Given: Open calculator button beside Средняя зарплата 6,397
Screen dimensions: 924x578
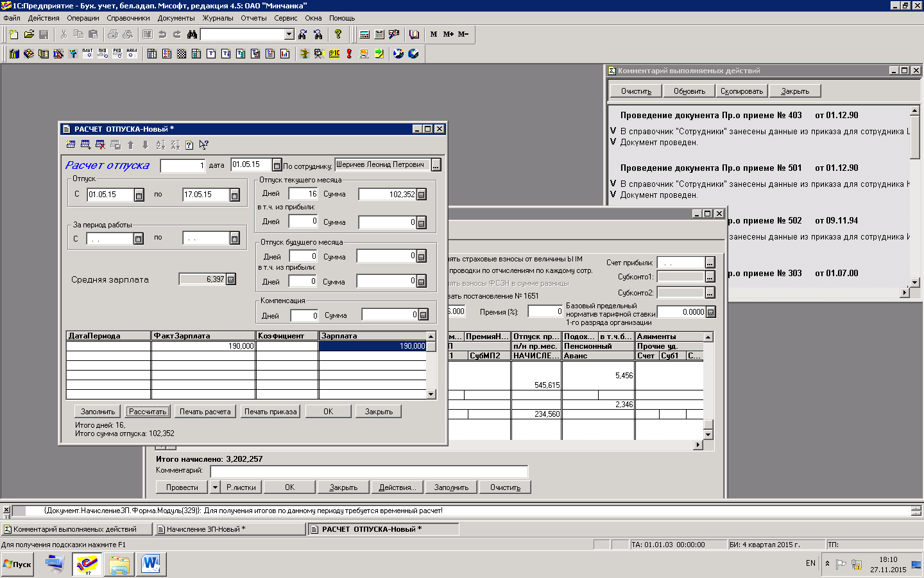Looking at the screenshot, I should [231, 279].
